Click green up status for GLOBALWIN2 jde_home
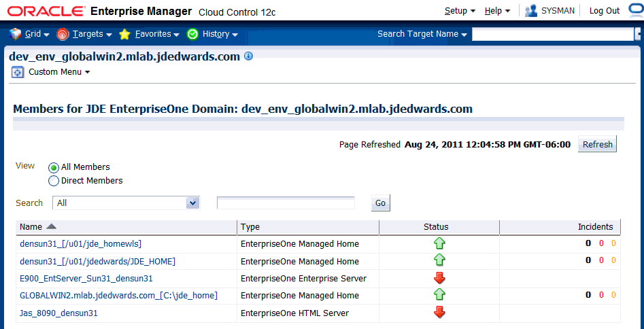The width and height of the screenshot is (644, 329). [x=439, y=294]
